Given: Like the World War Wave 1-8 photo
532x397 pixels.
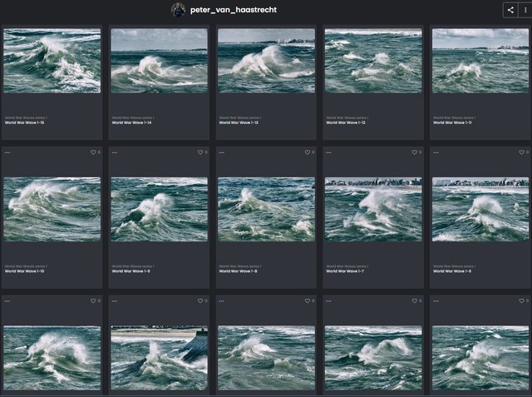Looking at the screenshot, I should [x=308, y=152].
